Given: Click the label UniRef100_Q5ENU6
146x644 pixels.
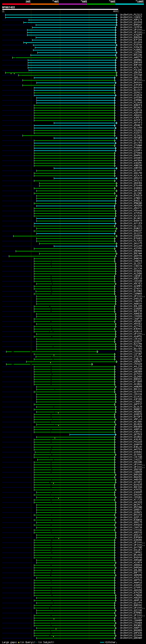Looking at the screenshot, I should [x=131, y=251].
